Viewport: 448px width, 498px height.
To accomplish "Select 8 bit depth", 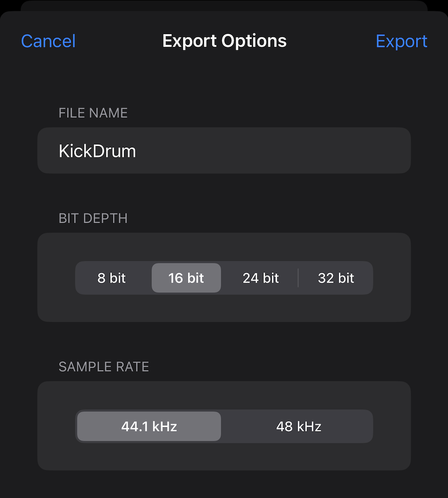I will 112,278.
